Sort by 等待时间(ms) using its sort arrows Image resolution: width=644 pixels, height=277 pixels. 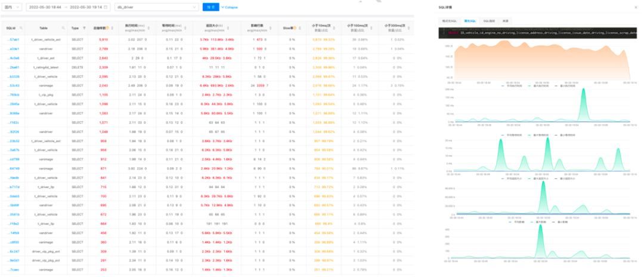click(x=185, y=28)
